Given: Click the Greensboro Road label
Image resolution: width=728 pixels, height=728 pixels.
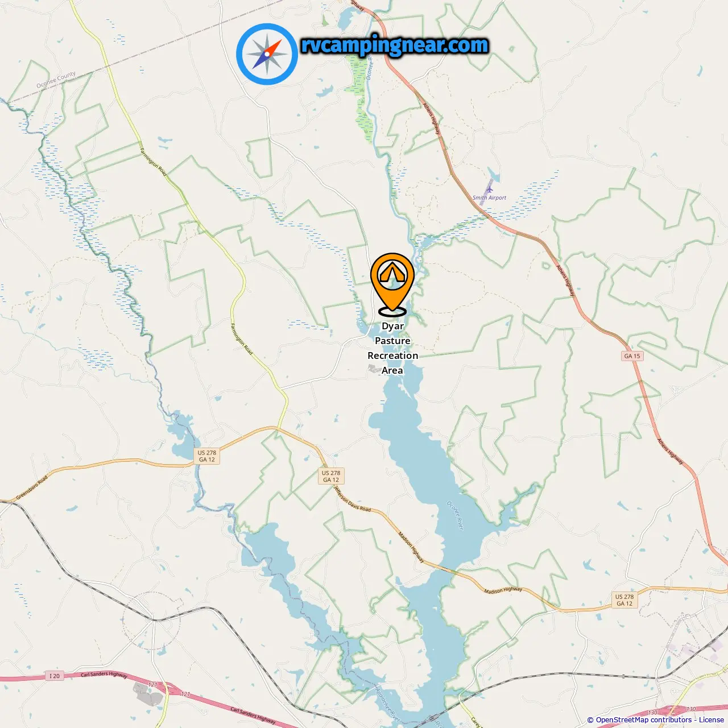Looking at the screenshot, I should tap(32, 487).
